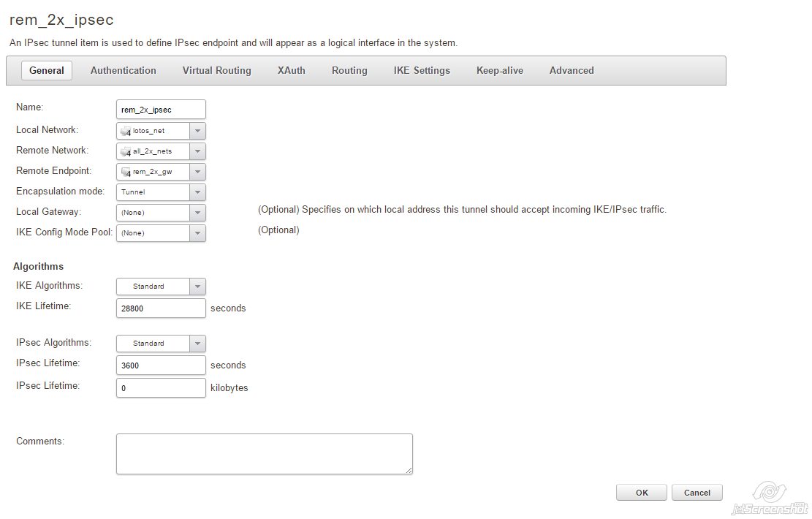The image size is (812, 519).
Task: Click the Name input field
Action: click(161, 110)
